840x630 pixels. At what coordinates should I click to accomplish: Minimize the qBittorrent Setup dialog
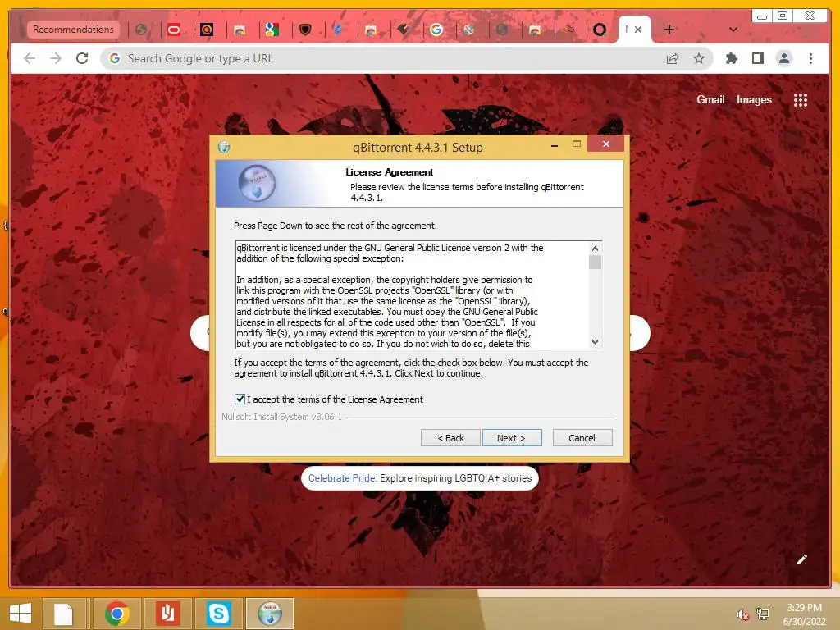[555, 145]
